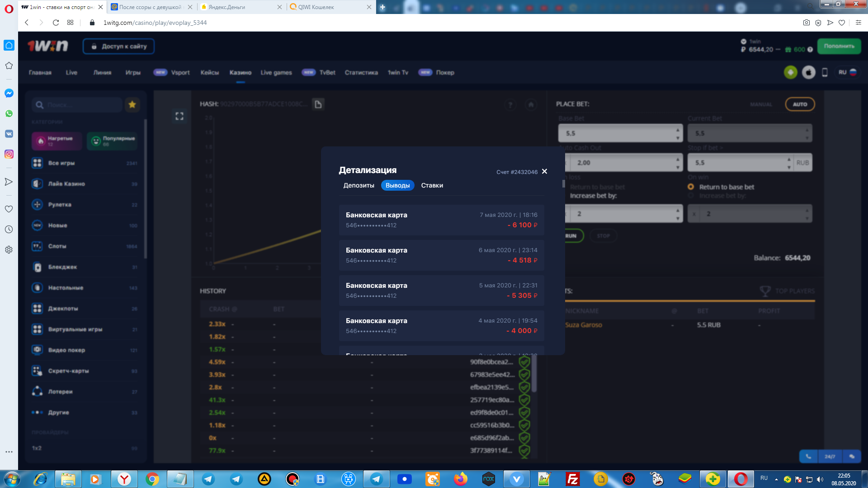Go back to previous page
This screenshot has width=868, height=488.
[27, 23]
